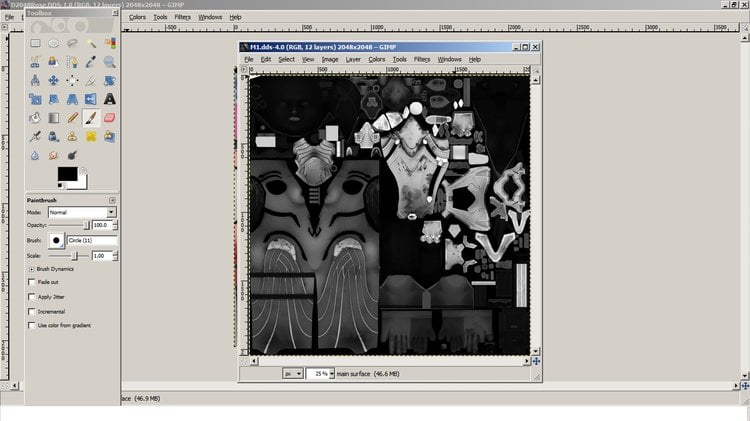750x421 pixels.
Task: Open the Image menu in M1.dds window
Action: [x=330, y=59]
